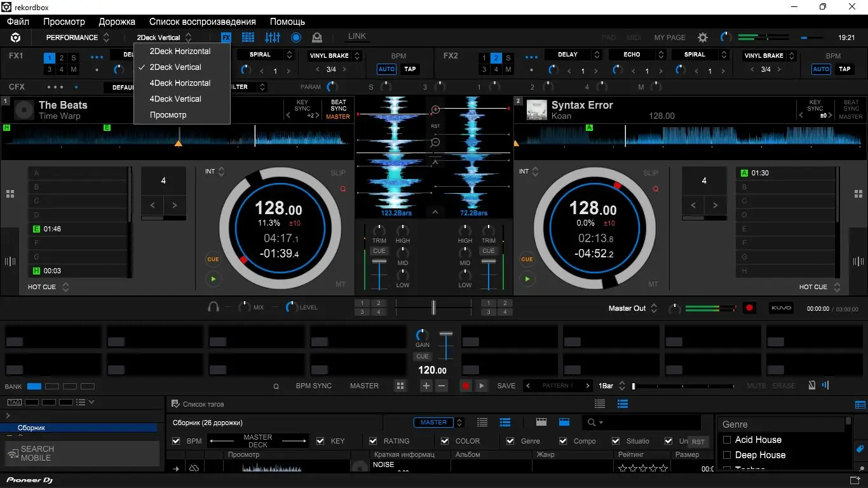The width and height of the screenshot is (868, 488).
Task: Click the Recording icon in the top toolbar
Action: (x=296, y=37)
